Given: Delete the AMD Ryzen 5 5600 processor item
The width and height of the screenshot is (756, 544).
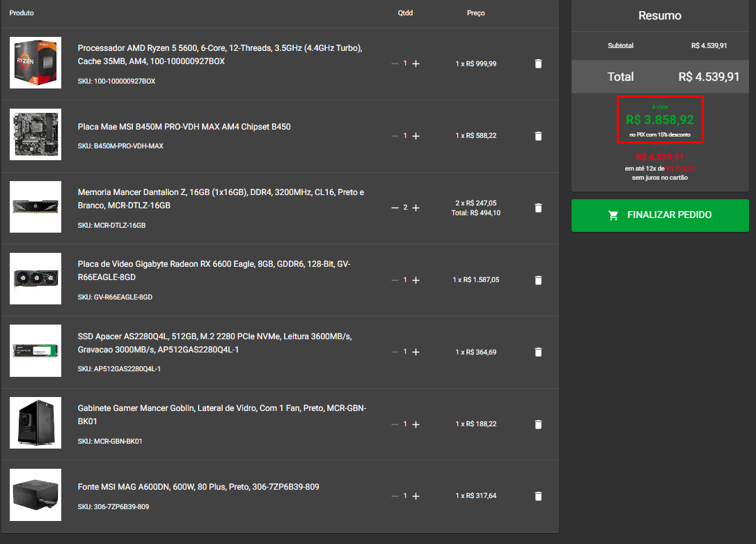Looking at the screenshot, I should pos(538,63).
